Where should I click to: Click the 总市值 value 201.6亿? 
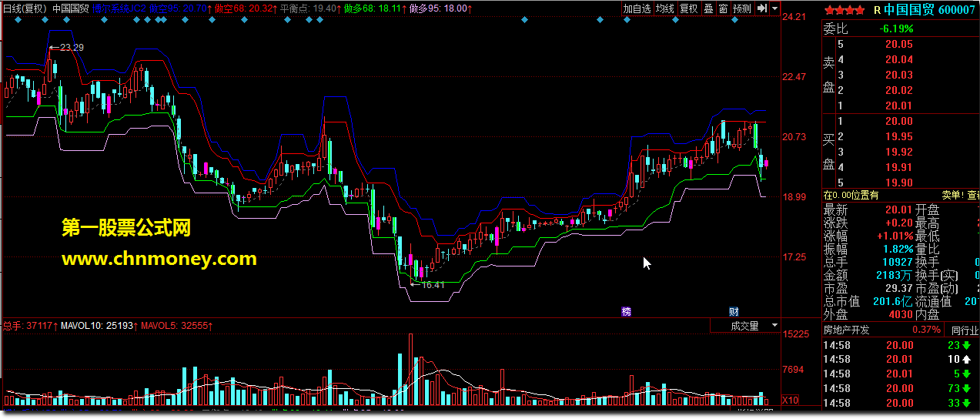891,301
